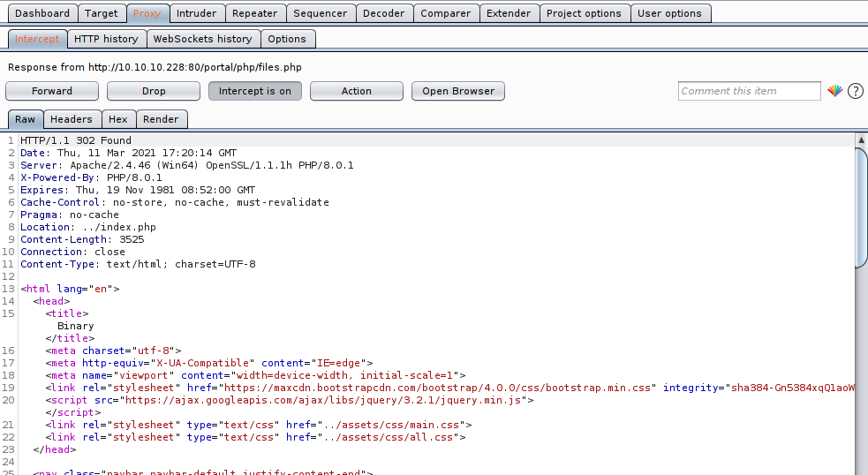Toggle the Intercept is on button
Screen dimensions: 868x475
(x=254, y=91)
